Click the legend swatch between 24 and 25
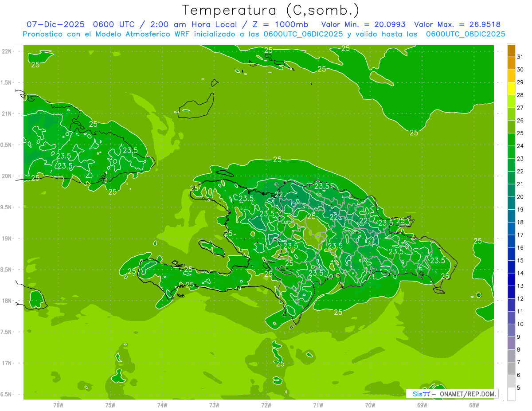 tap(511, 140)
